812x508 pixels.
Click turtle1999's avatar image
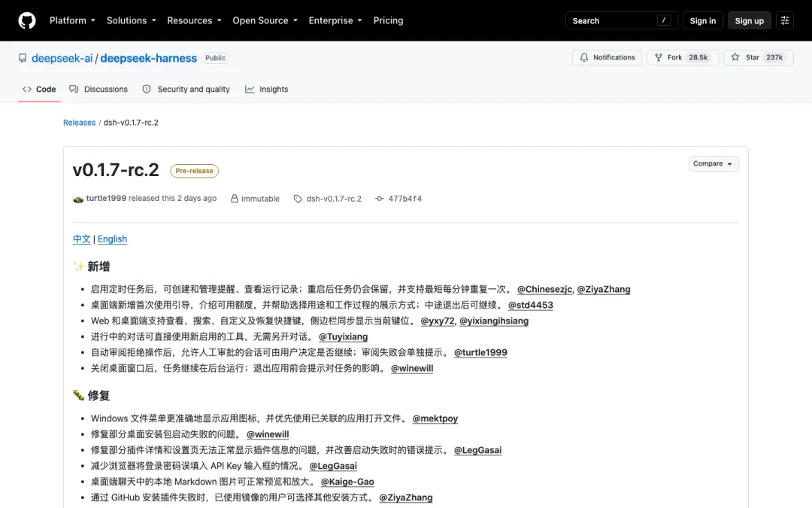(78, 199)
